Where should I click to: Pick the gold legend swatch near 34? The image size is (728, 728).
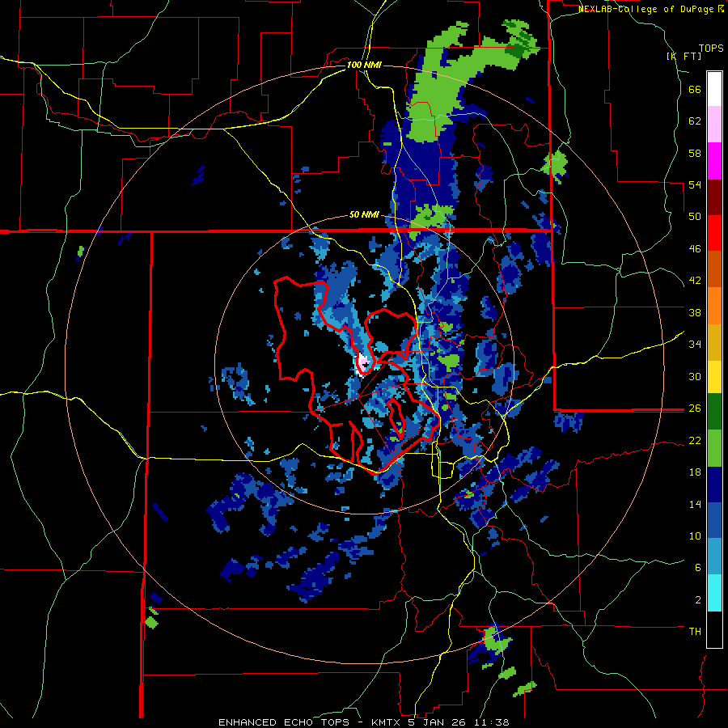click(714, 342)
